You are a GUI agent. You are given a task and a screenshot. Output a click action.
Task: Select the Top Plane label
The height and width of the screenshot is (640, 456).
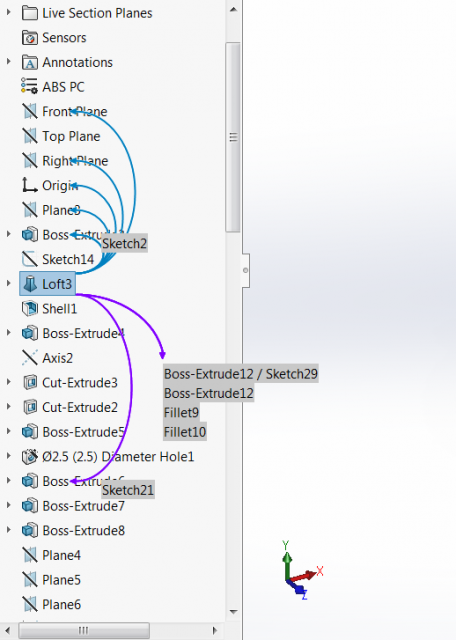tap(71, 136)
